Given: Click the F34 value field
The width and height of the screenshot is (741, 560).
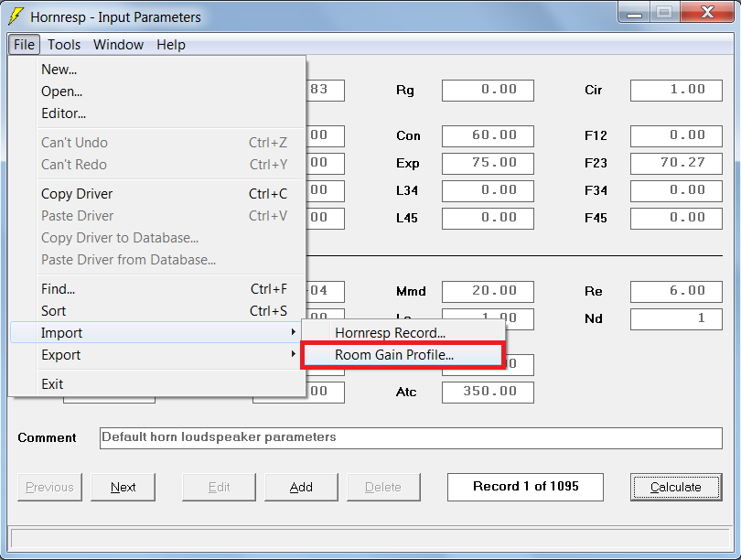Looking at the screenshot, I should 676,191.
